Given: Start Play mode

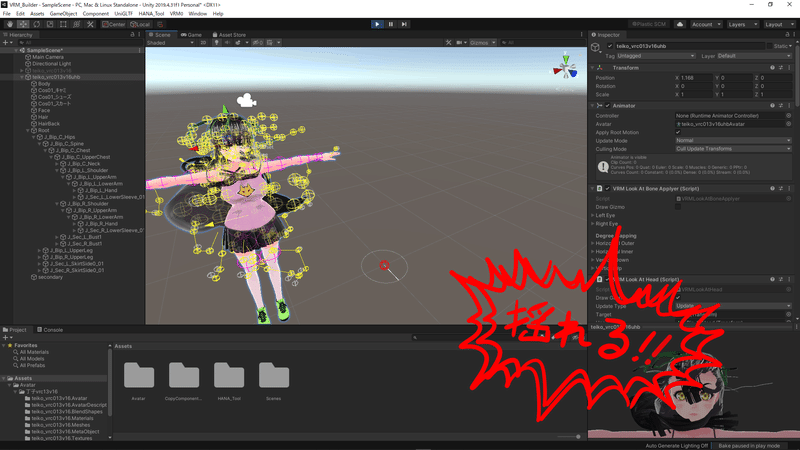Looking at the screenshot, I should click(x=377, y=24).
